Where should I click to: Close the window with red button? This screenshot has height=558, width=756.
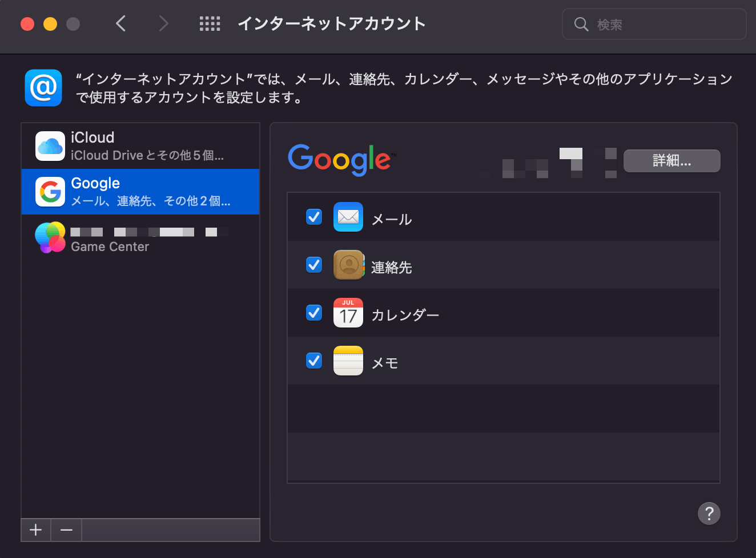point(27,24)
